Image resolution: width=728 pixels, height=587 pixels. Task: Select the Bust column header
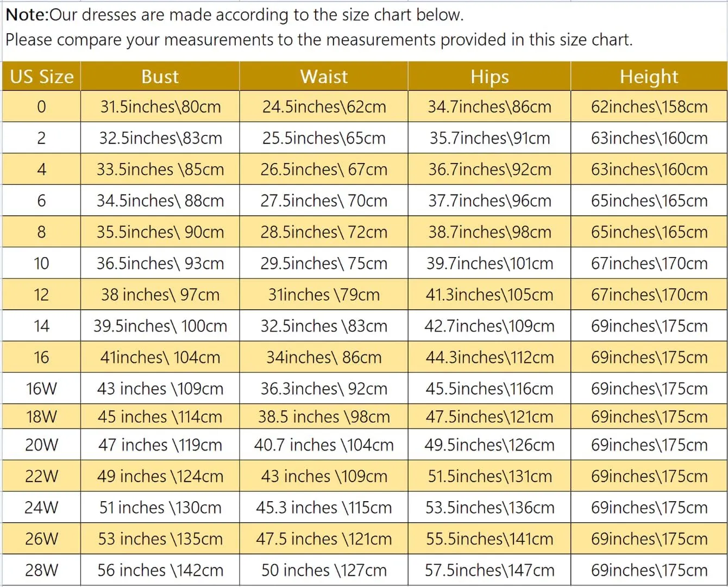(x=160, y=77)
